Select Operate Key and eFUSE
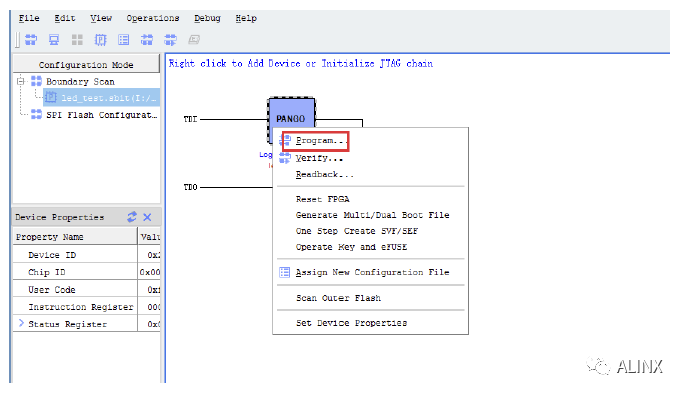Viewport: 684px width, 394px height. (x=370, y=247)
